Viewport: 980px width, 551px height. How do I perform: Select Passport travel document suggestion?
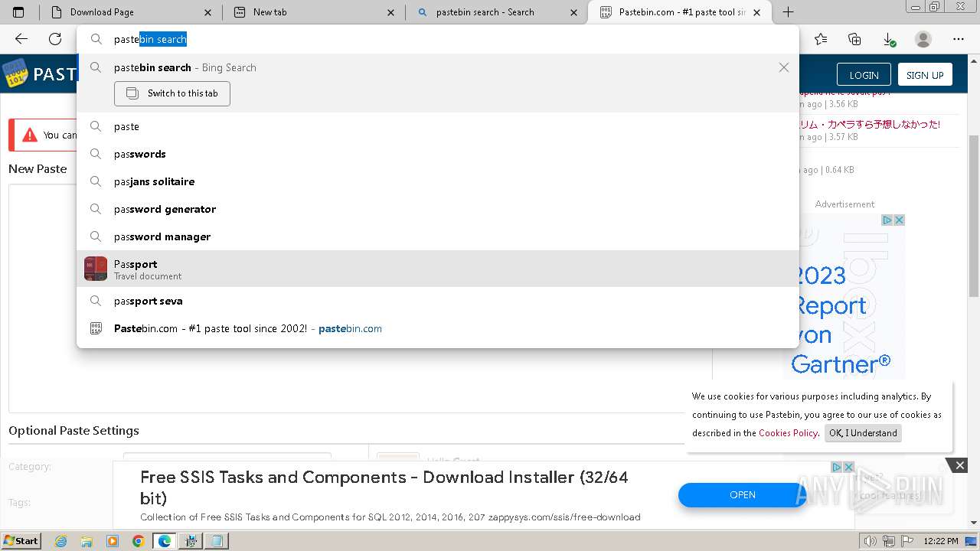437,269
